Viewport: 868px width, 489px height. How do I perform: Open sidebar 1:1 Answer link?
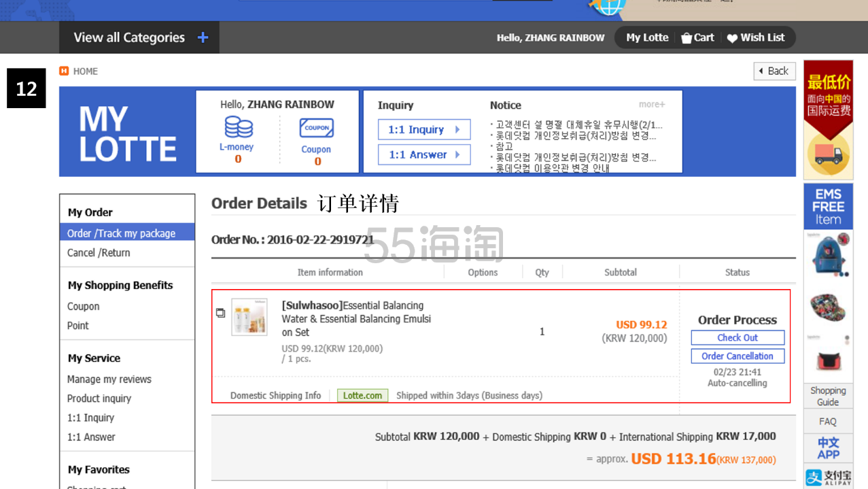pos(91,437)
